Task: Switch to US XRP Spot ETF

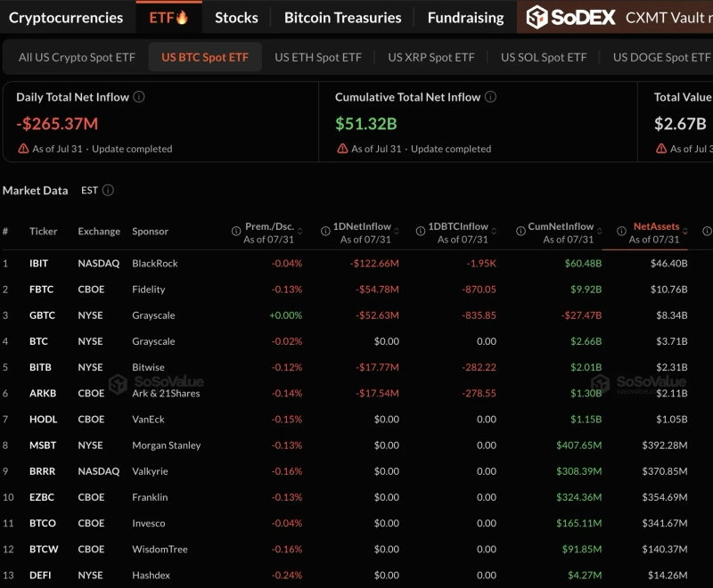Action: click(x=431, y=57)
